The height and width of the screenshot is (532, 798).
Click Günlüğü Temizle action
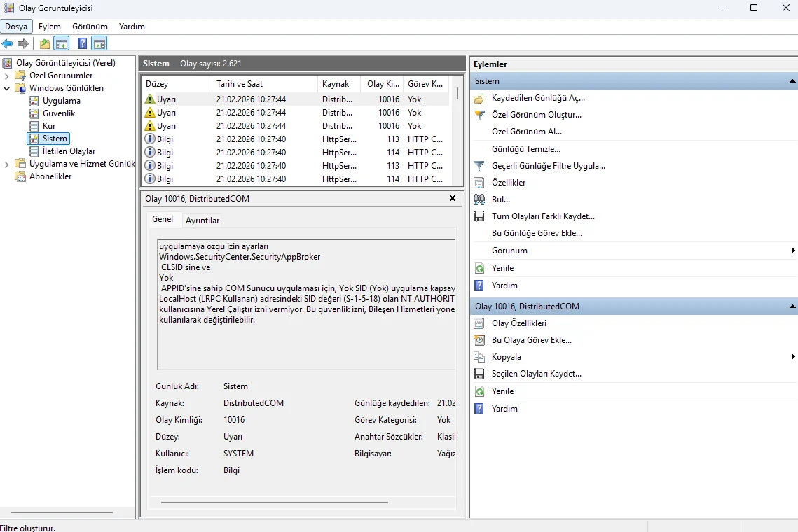[x=525, y=149]
